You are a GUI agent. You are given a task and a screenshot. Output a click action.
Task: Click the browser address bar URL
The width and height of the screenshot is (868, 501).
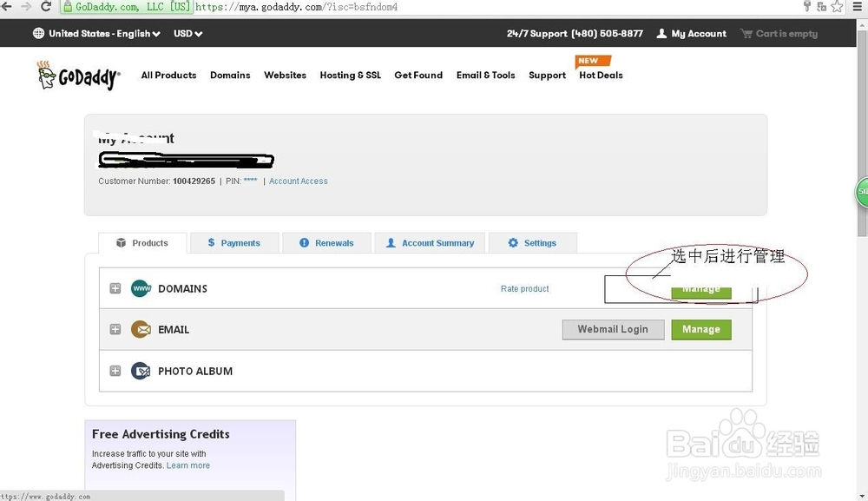tap(296, 7)
